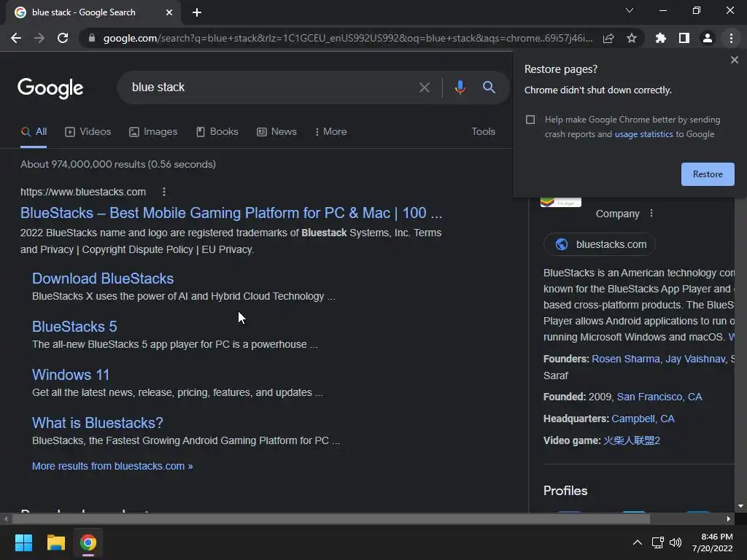This screenshot has height=560, width=747.
Task: Open a new tab with plus button
Action: point(197,12)
